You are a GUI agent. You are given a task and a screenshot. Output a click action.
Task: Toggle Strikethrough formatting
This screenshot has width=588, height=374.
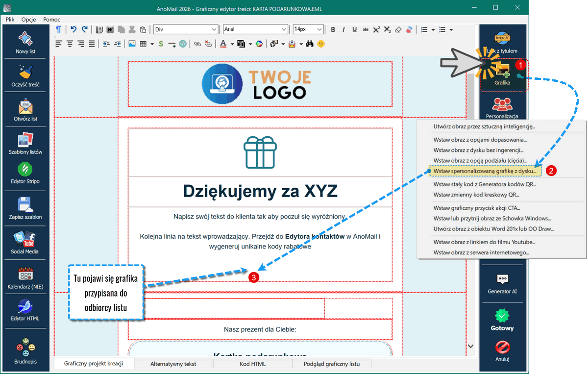(x=366, y=29)
